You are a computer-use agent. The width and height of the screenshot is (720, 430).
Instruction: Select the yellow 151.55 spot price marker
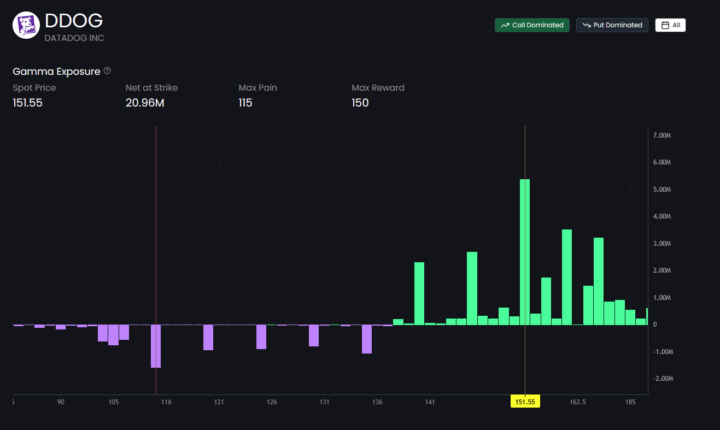tap(525, 402)
